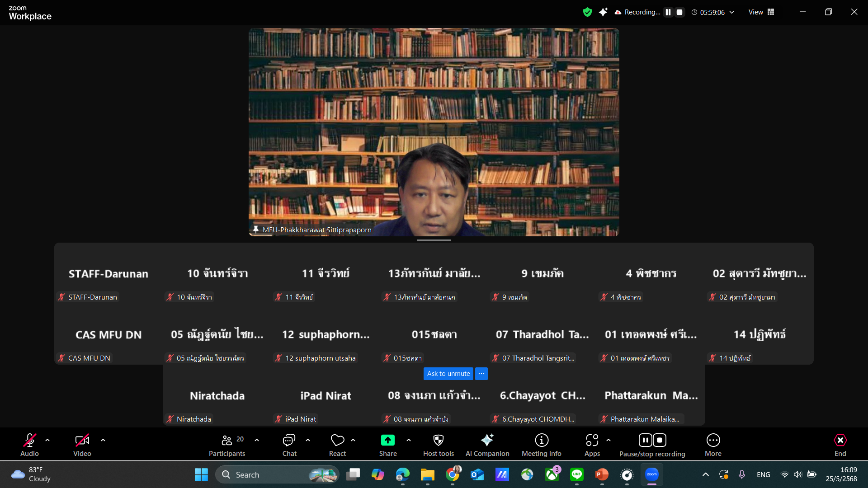This screenshot has height=488, width=868.
Task: Click the React heart icon
Action: pyautogui.click(x=337, y=440)
